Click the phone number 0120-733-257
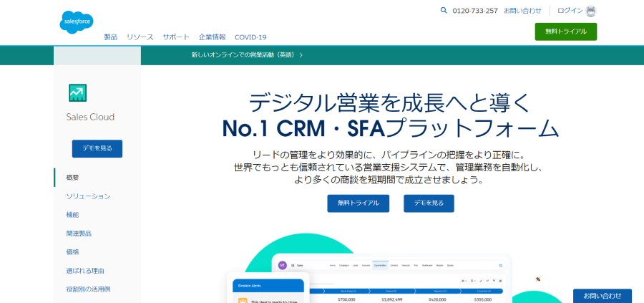 pyautogui.click(x=475, y=11)
